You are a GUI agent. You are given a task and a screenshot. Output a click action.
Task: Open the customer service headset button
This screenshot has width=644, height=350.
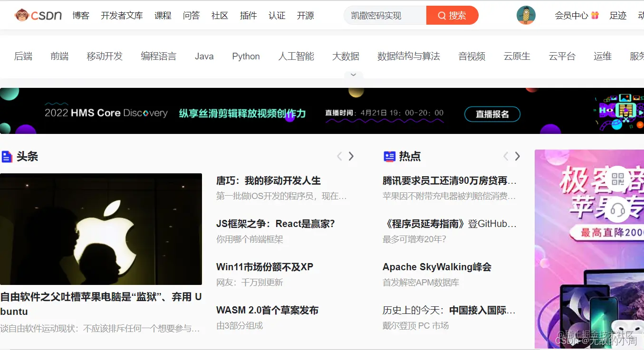click(617, 209)
